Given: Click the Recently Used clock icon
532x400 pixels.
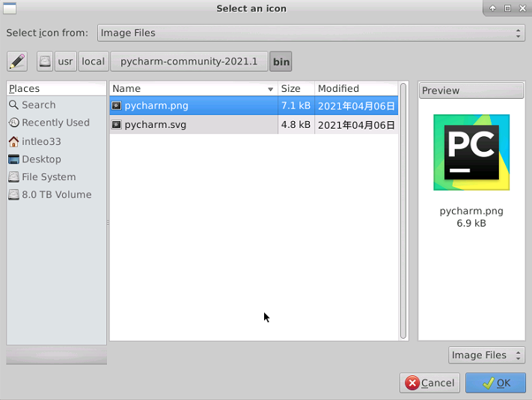Looking at the screenshot, I should (x=13, y=123).
